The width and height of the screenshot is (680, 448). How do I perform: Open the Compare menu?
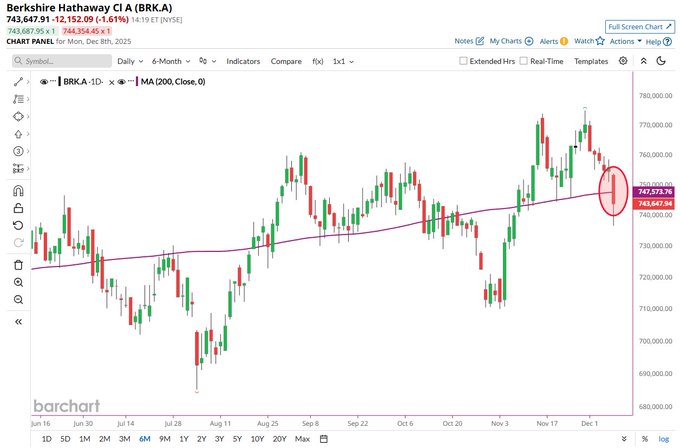[x=286, y=61]
